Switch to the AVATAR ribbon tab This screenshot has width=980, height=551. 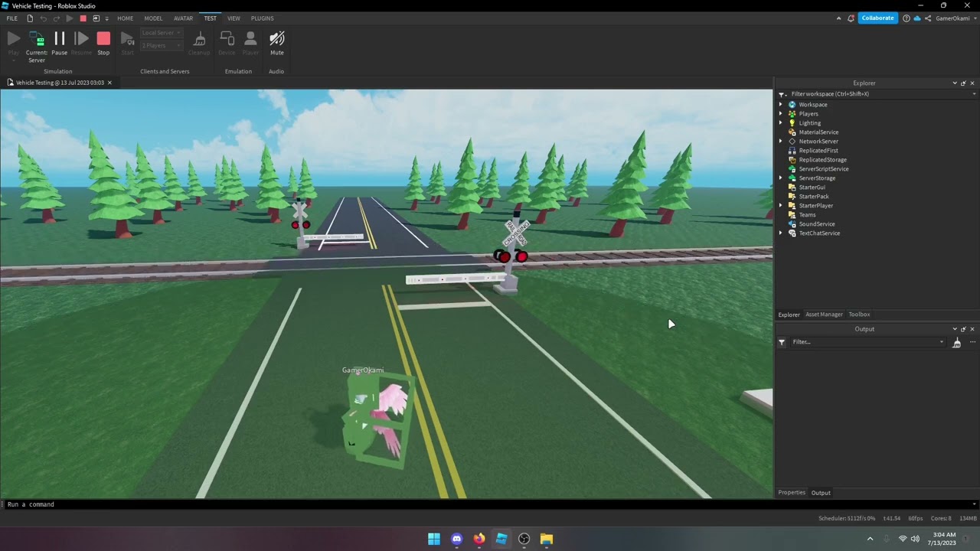pyautogui.click(x=184, y=18)
